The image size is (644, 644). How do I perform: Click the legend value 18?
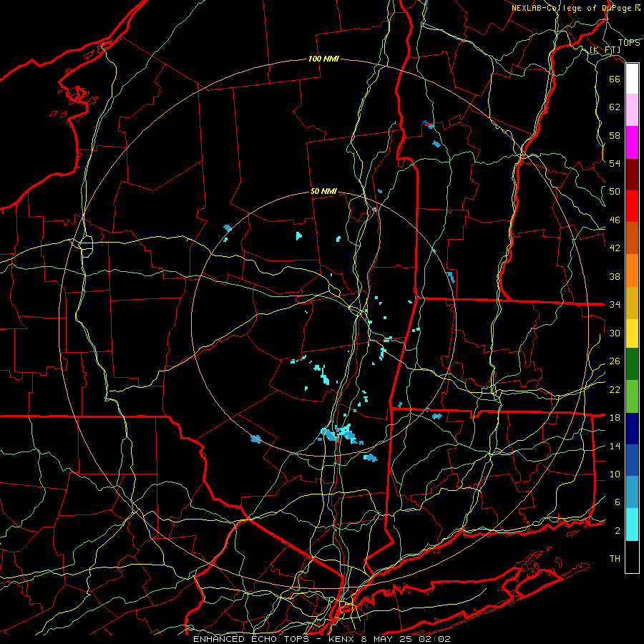coord(615,418)
